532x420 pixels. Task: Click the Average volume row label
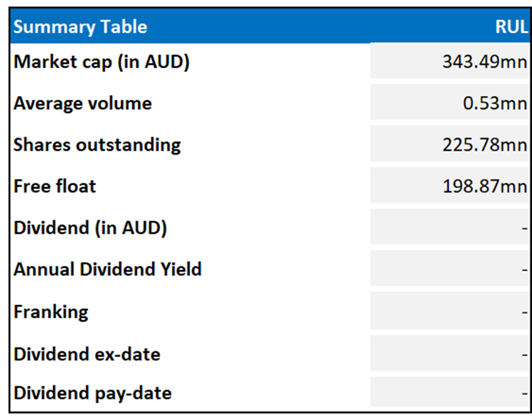pyautogui.click(x=83, y=103)
